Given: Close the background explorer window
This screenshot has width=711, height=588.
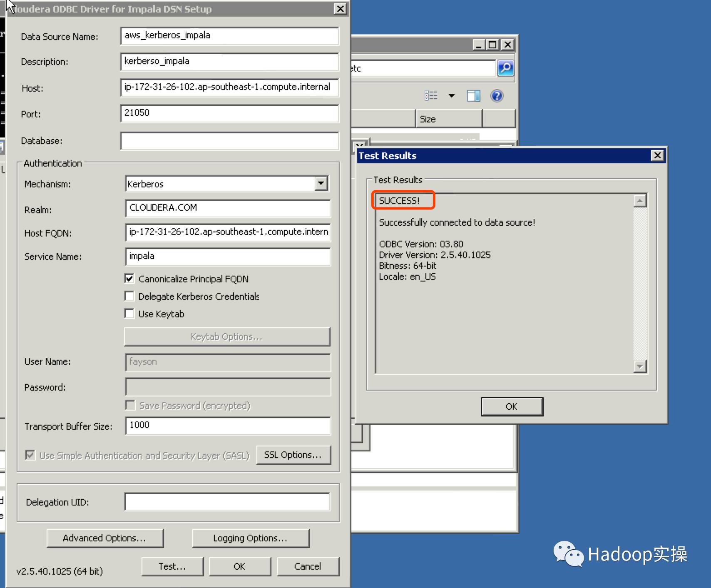Looking at the screenshot, I should pos(507,45).
